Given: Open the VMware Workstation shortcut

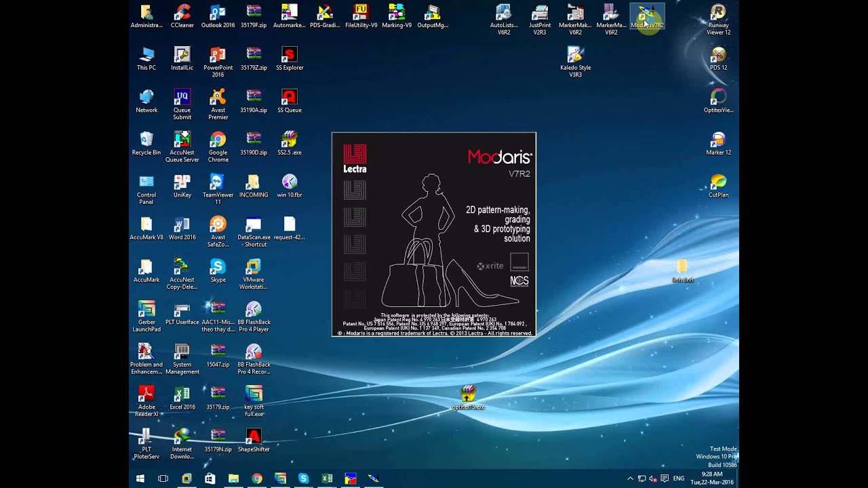Looking at the screenshot, I should tap(254, 274).
